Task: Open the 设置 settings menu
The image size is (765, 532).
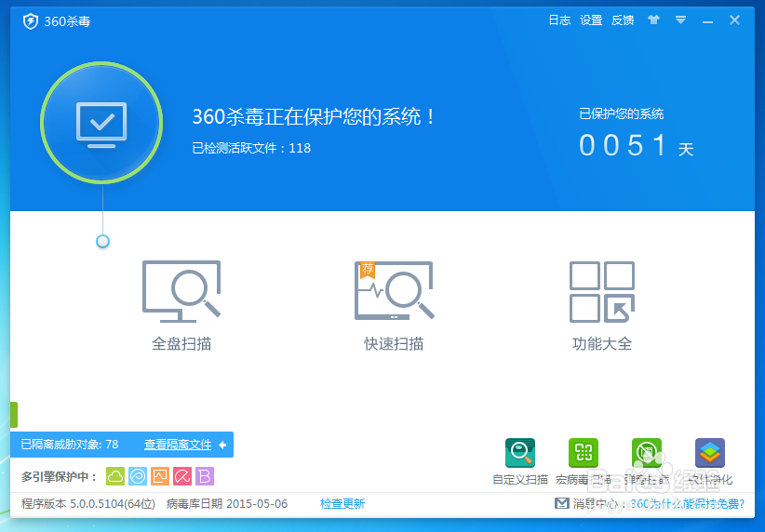Action: click(591, 20)
